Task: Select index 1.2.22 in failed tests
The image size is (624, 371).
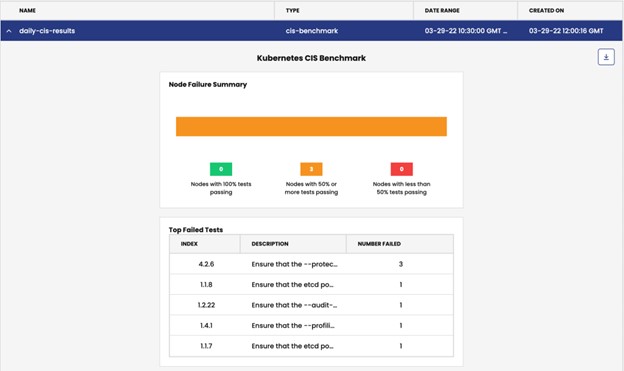Action: click(x=206, y=305)
